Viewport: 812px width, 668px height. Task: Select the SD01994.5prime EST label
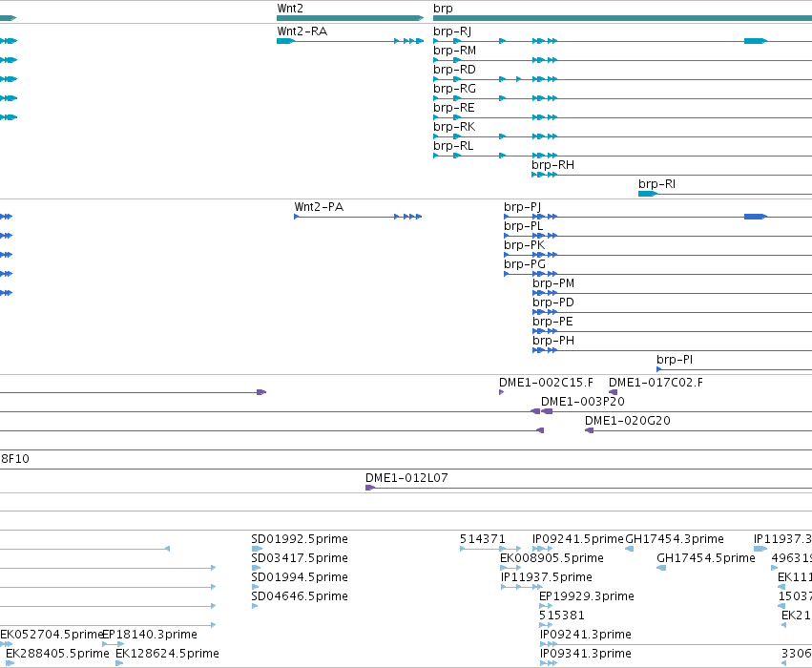[x=300, y=577]
